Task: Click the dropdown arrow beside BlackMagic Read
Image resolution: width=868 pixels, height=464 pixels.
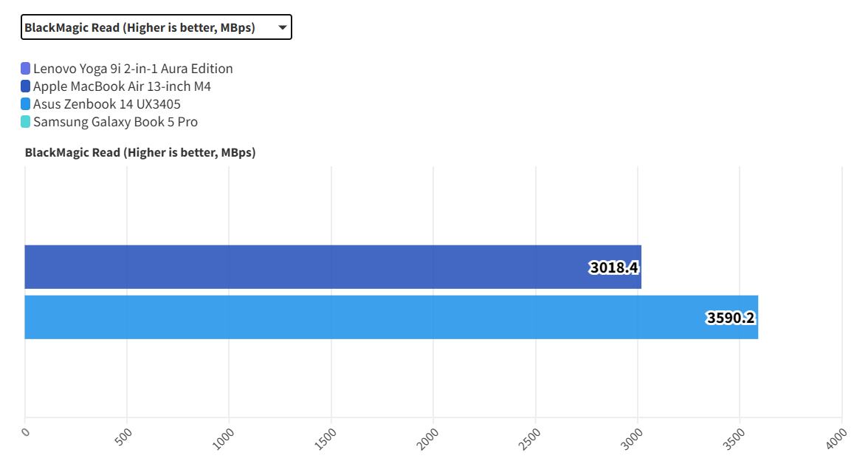Action: tap(282, 28)
